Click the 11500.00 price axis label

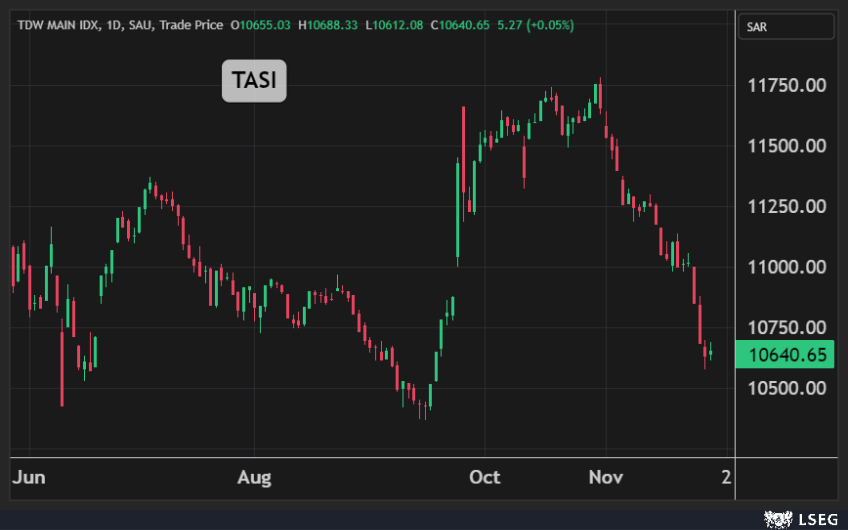786,146
